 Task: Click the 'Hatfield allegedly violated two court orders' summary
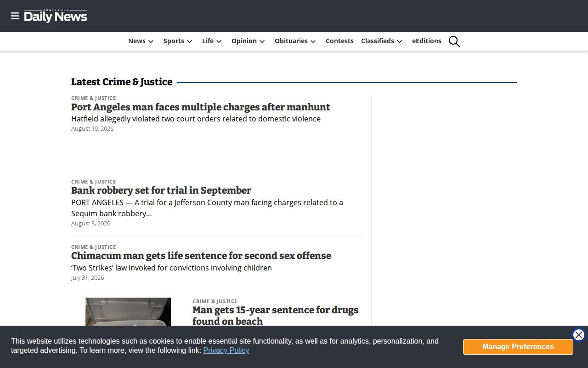(x=196, y=119)
